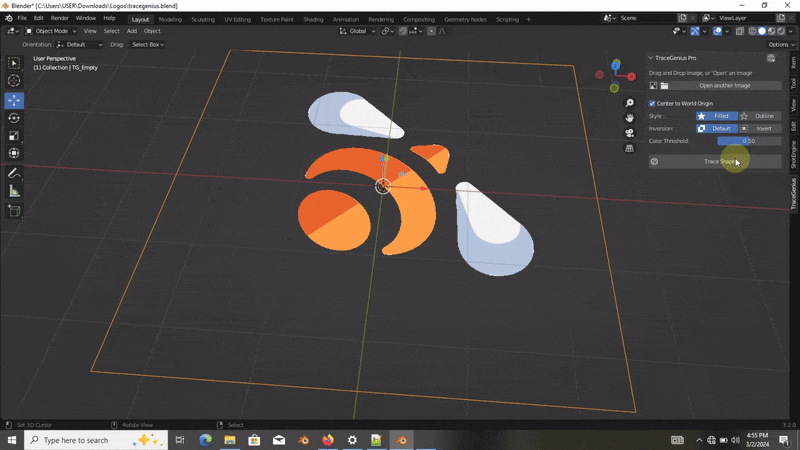Collapse the TraceGenius Pro panel

(x=651, y=58)
